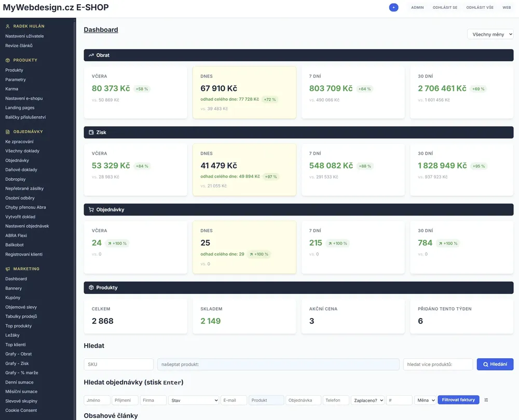The height and width of the screenshot is (420, 519).
Task: Open Grafy - Obrat in the sidebar
Action: tap(19, 354)
